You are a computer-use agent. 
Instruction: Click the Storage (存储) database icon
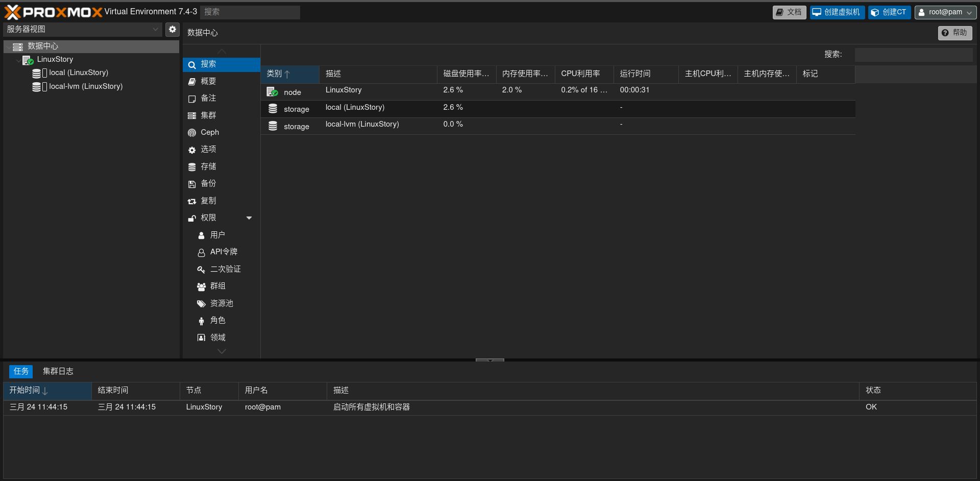click(192, 167)
